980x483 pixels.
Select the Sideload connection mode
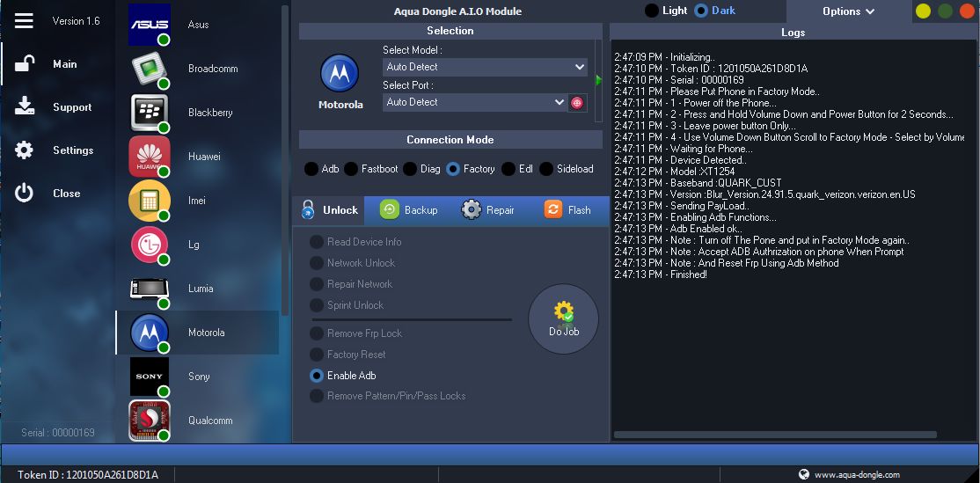point(547,169)
